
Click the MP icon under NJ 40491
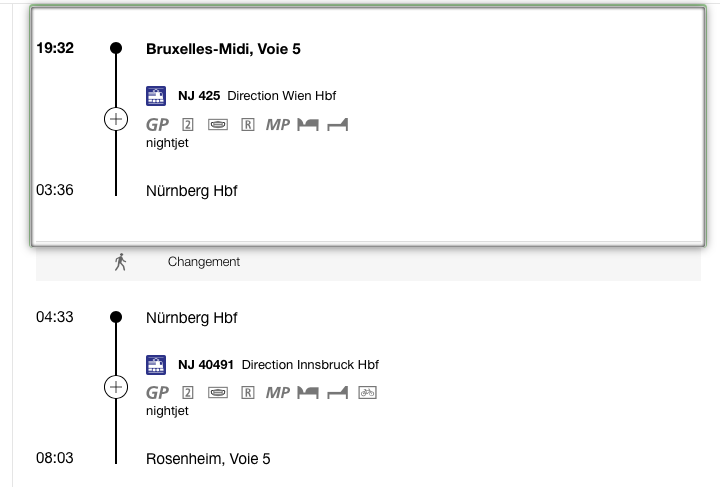(278, 392)
